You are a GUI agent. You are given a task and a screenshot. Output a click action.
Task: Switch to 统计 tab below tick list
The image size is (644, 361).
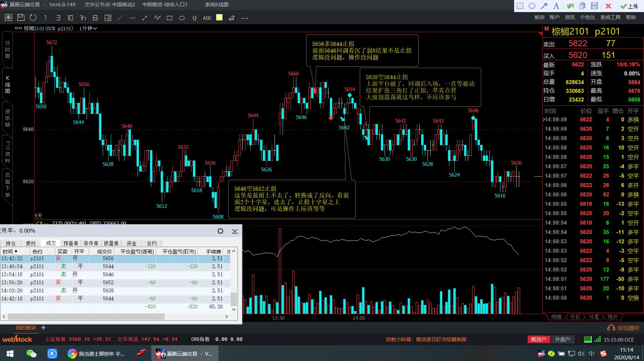click(612, 317)
